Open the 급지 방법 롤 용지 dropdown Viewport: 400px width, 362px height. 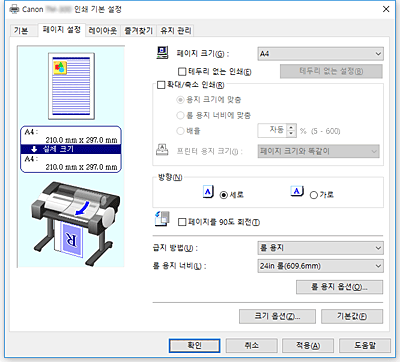(320, 248)
